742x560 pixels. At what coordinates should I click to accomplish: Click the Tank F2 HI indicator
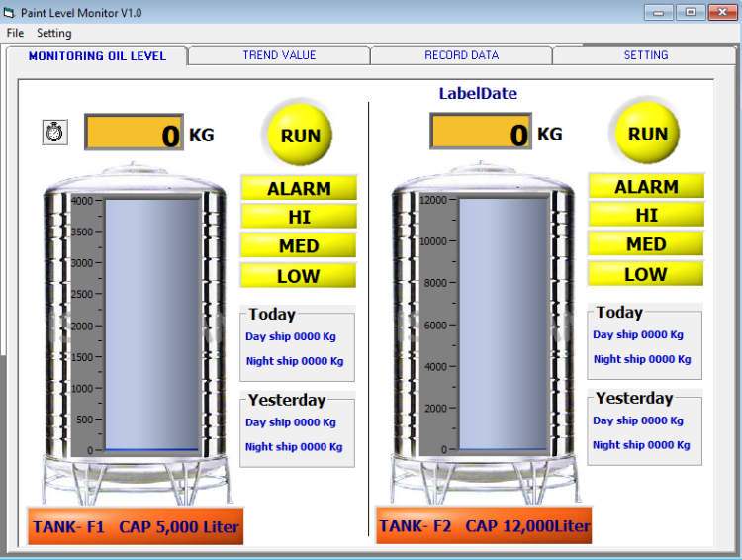coord(646,215)
